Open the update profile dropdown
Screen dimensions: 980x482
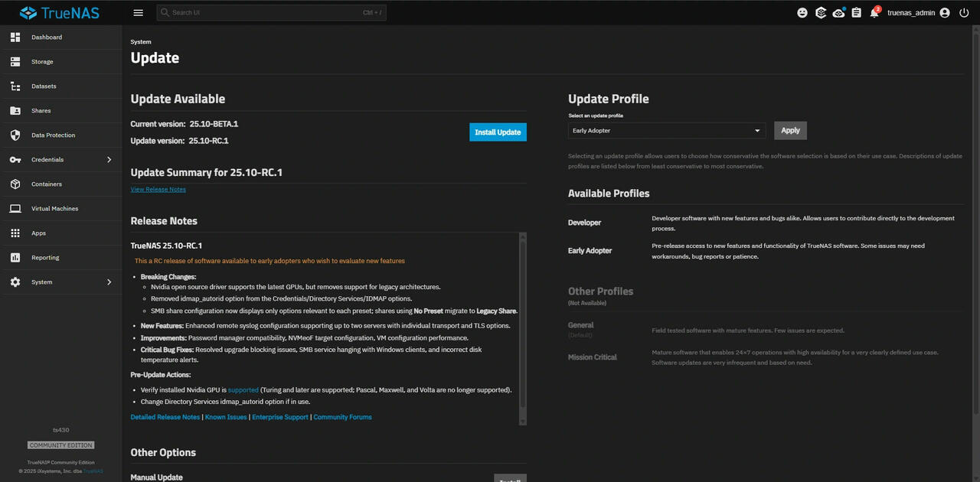pyautogui.click(x=666, y=131)
